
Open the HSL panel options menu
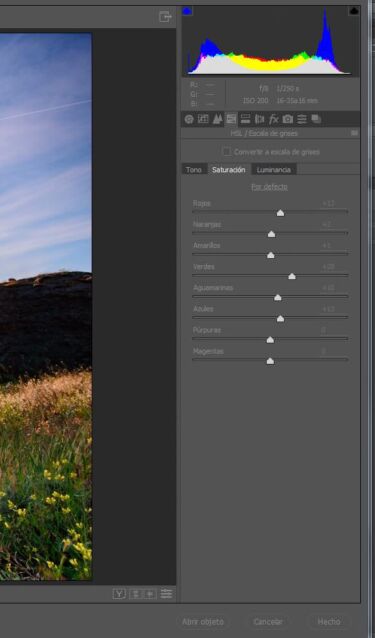pyautogui.click(x=354, y=133)
